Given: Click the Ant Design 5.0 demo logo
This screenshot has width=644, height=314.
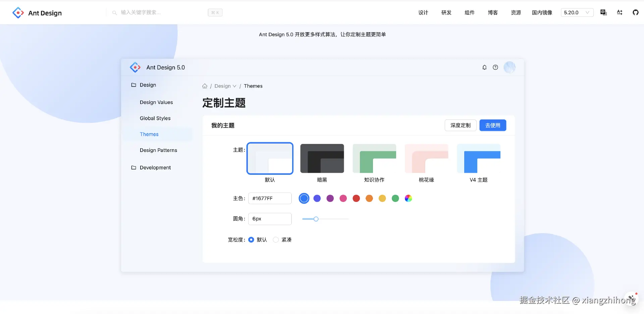Looking at the screenshot, I should click(135, 67).
